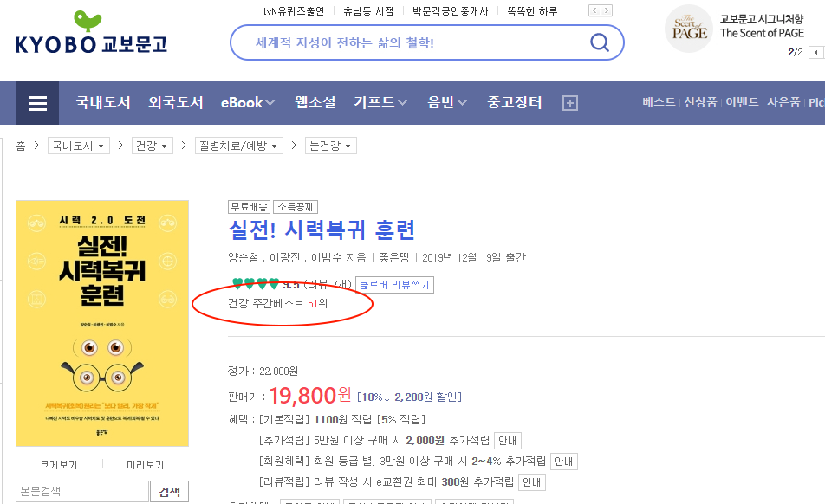825x504 pixels.
Task: Go to 사은품 page
Action: [x=783, y=102]
